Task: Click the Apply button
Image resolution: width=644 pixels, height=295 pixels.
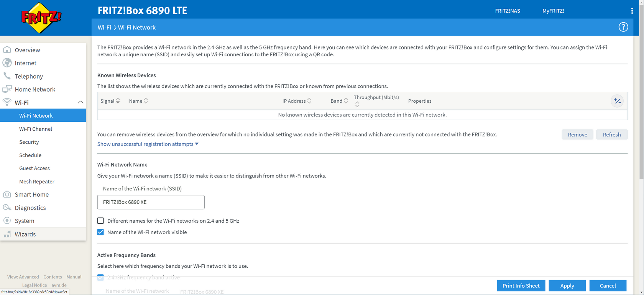Action: pyautogui.click(x=567, y=285)
